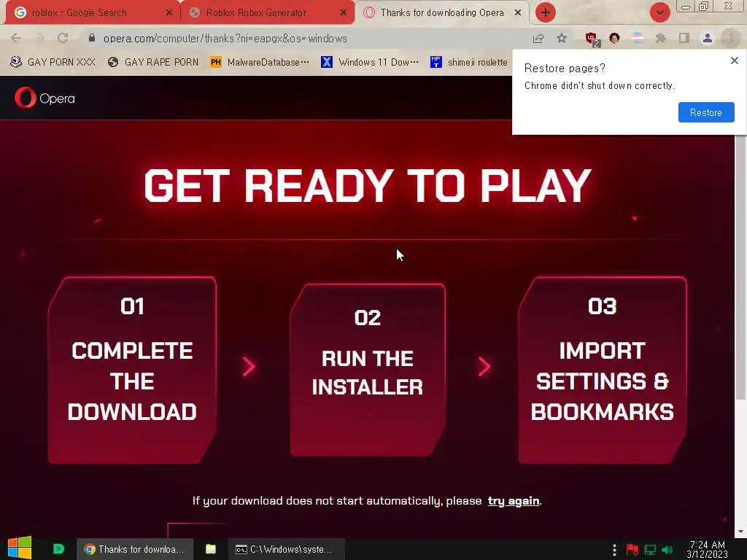The width and height of the screenshot is (747, 560).
Task: Show hidden tray icons
Action: [x=614, y=550]
